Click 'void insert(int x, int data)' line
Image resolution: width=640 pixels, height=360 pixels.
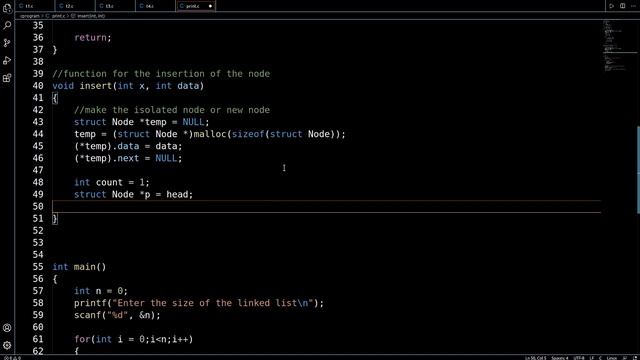click(x=128, y=86)
